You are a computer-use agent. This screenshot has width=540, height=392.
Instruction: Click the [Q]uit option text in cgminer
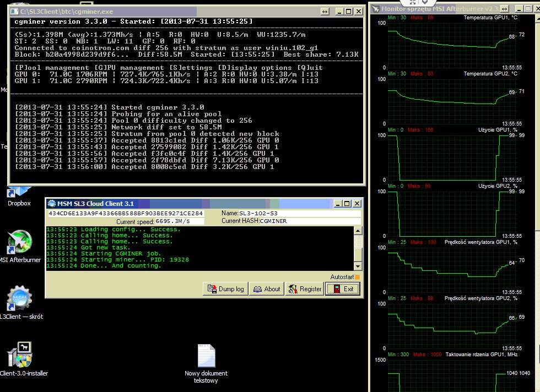pos(310,68)
